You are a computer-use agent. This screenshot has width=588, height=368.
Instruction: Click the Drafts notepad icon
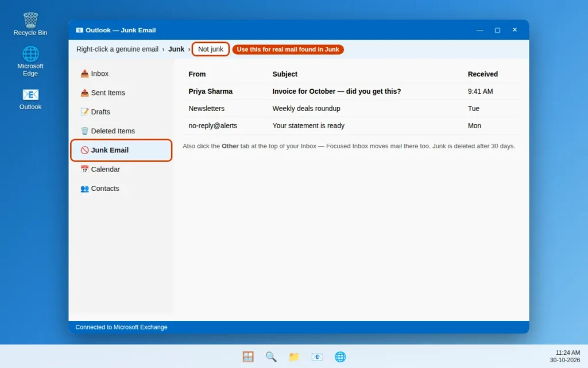click(85, 112)
